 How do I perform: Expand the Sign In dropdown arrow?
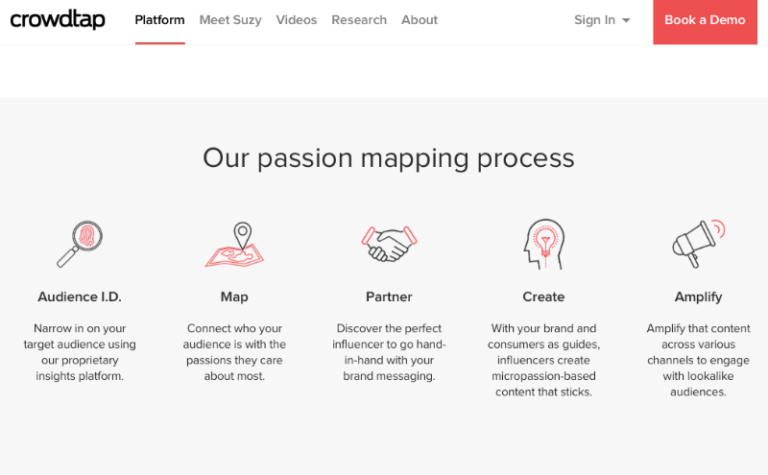pyautogui.click(x=626, y=21)
